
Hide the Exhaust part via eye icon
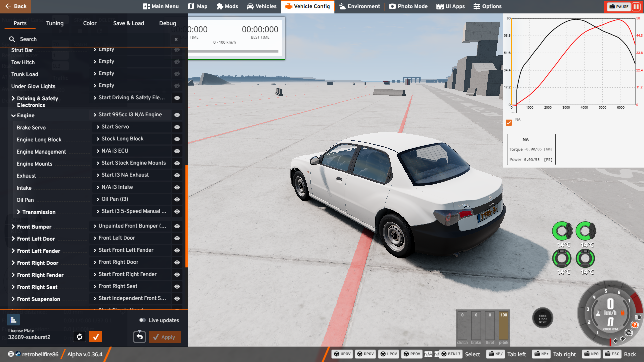click(177, 175)
